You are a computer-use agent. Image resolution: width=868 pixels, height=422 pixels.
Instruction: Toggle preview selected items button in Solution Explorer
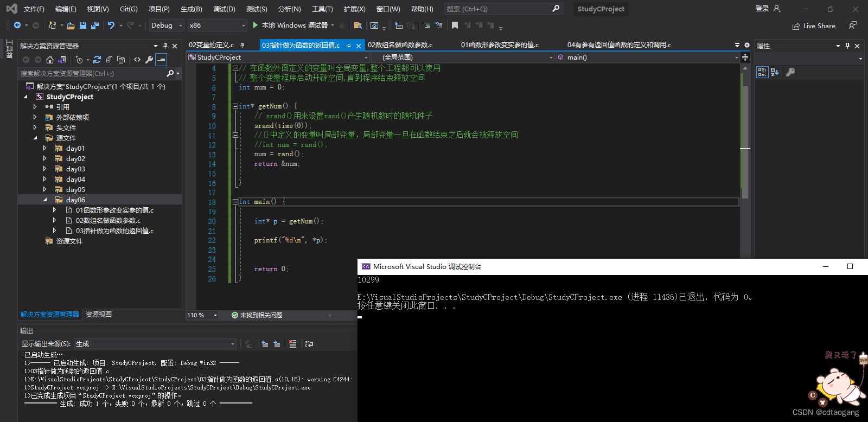pos(161,60)
